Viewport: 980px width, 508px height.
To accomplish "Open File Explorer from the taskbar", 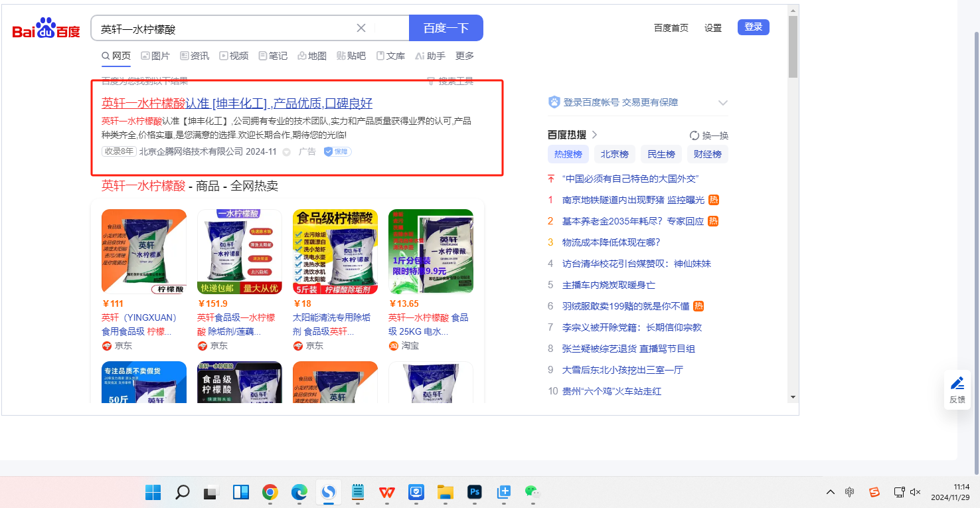I will 445,492.
